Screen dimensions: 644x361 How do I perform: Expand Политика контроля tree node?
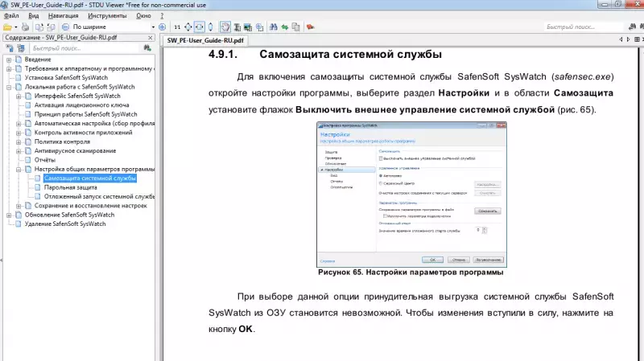[19, 142]
